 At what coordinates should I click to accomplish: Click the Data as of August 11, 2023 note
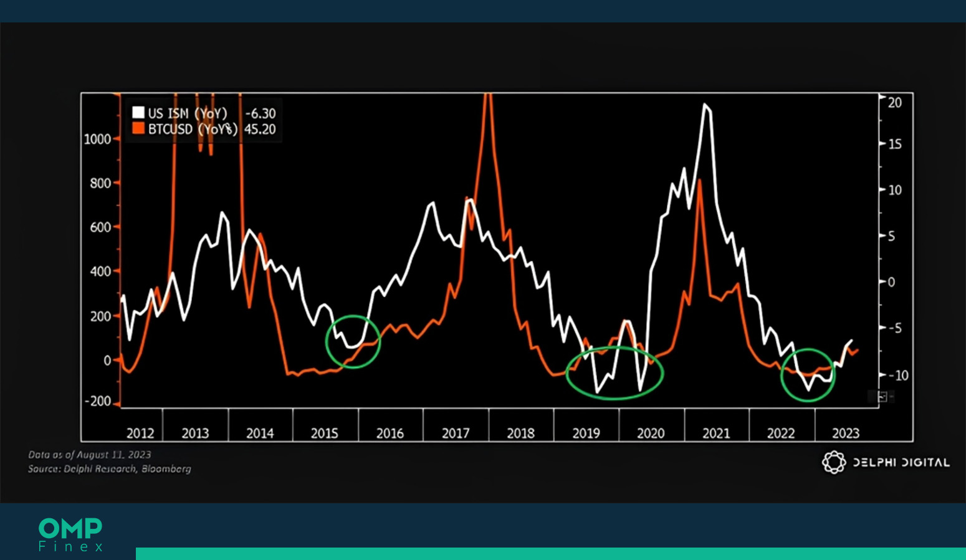[x=90, y=455]
